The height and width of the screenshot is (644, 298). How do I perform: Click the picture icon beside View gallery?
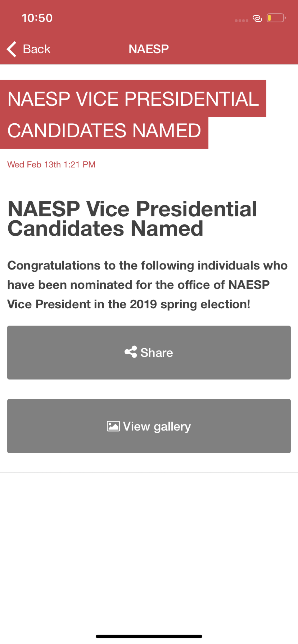point(113,426)
